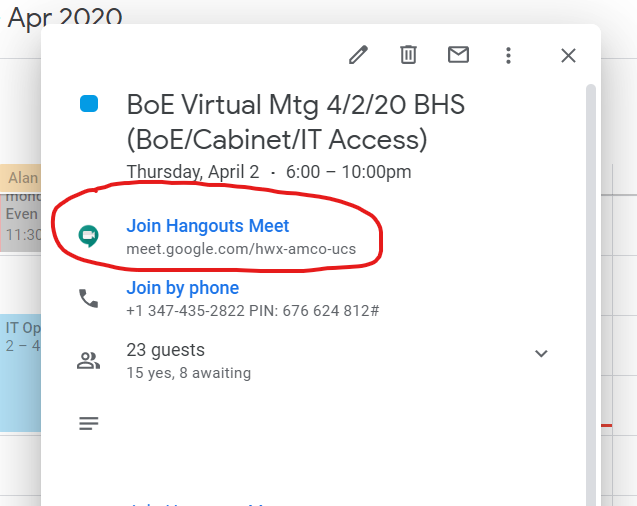Open the Join Hangouts Meet link
The height and width of the screenshot is (506, 637).
point(208,226)
